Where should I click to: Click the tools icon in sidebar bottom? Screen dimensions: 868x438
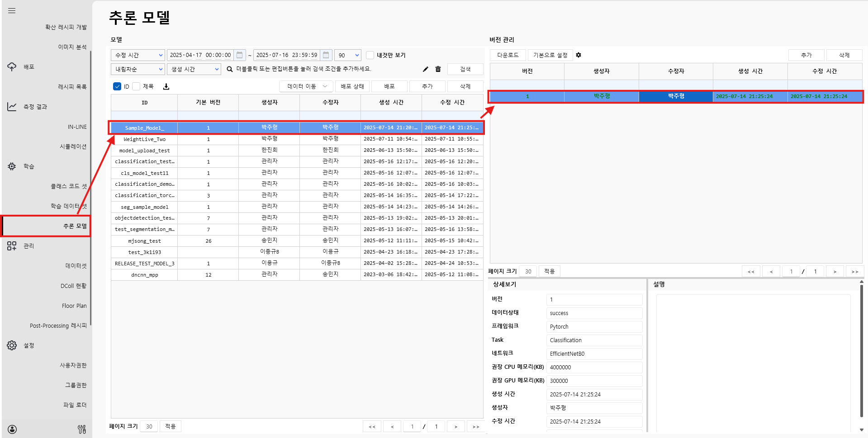coord(82,429)
